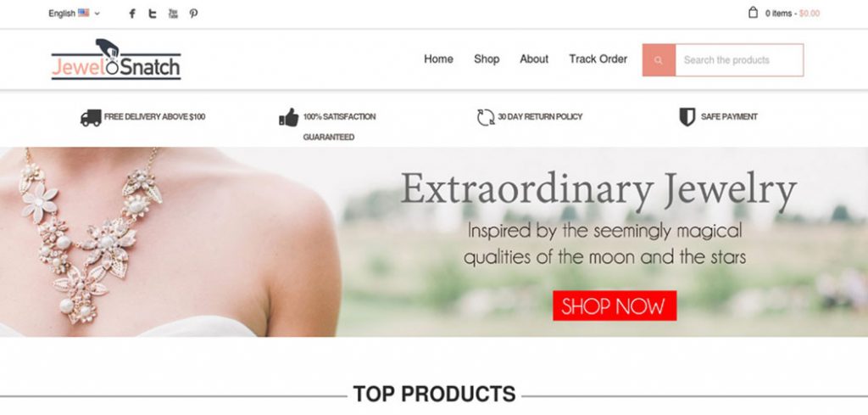This screenshot has height=415, width=868.
Task: Open the Track Order page
Action: 598,59
